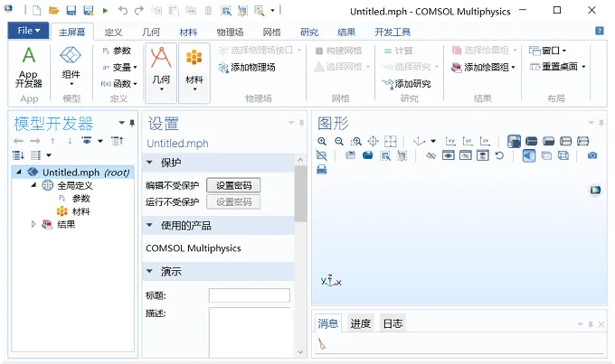The image size is (615, 364).
Task: Select 材料 node in model tree
Action: [80, 211]
